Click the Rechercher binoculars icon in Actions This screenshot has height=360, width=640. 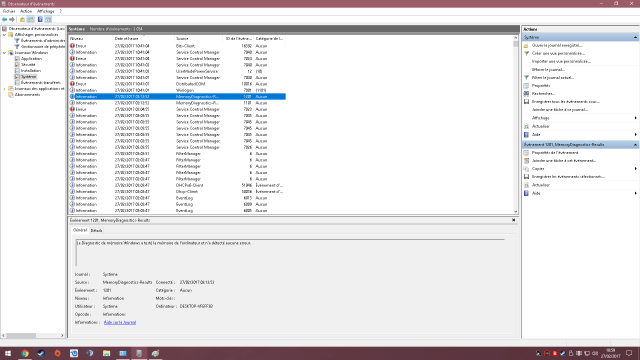click(x=526, y=93)
